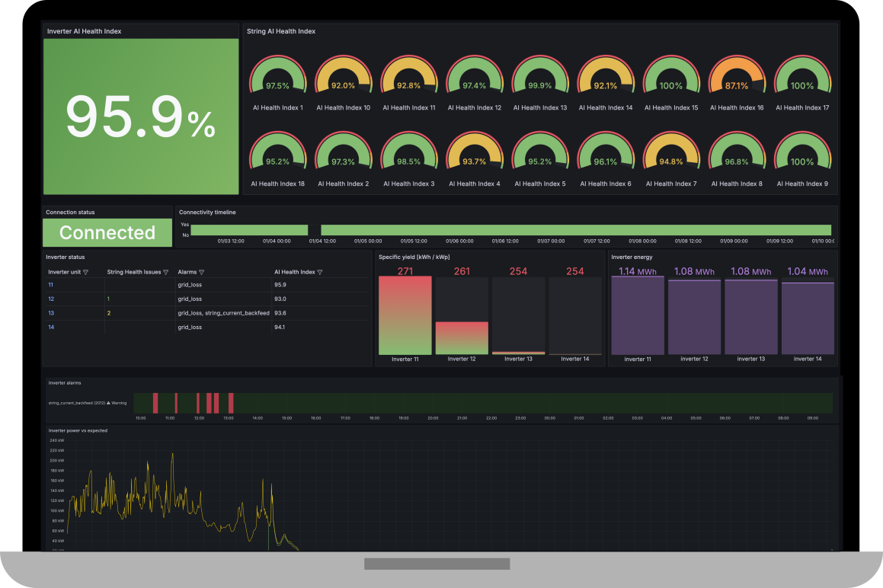This screenshot has width=883, height=588.
Task: Open the AI Health Index column filter
Action: coord(320,272)
